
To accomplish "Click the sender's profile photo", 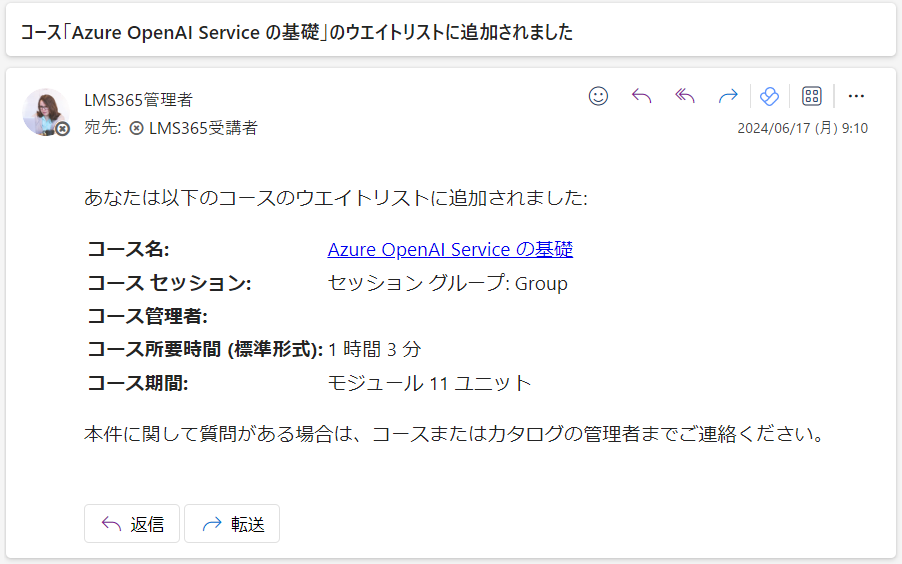I will tap(45, 112).
